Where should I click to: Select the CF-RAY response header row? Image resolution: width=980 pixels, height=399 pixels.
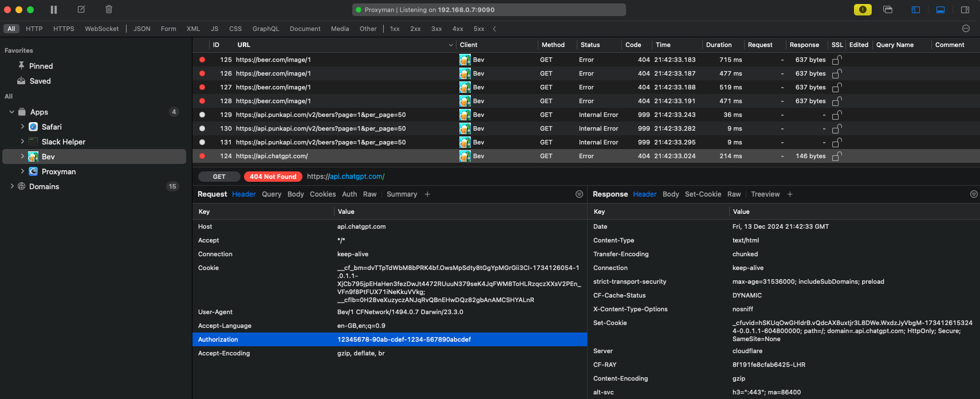pyautogui.click(x=784, y=365)
